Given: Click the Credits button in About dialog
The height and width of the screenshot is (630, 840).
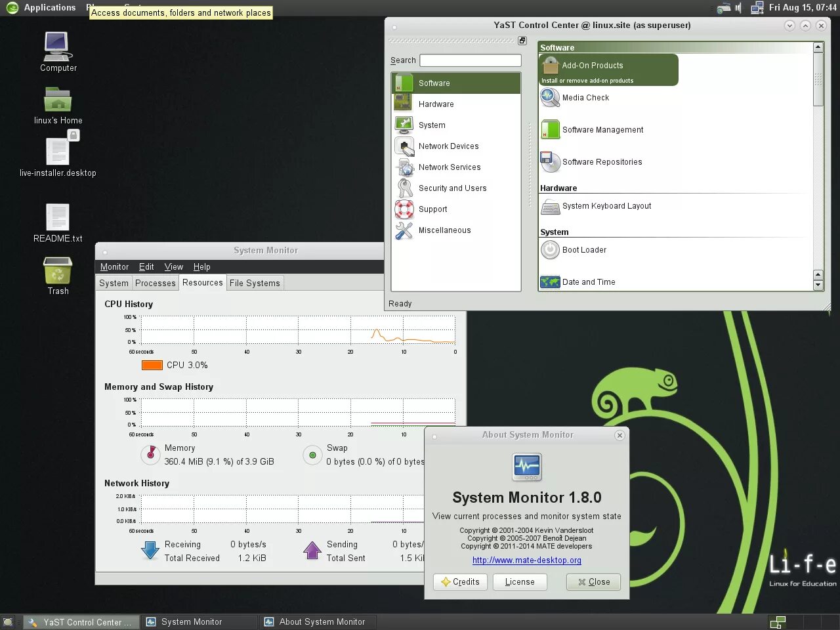Looking at the screenshot, I should [460, 582].
